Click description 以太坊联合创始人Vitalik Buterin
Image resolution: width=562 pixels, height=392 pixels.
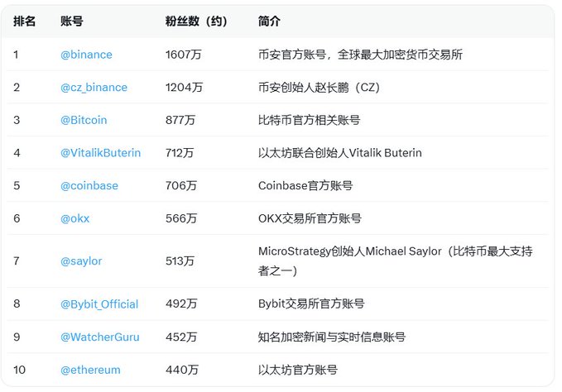click(340, 153)
